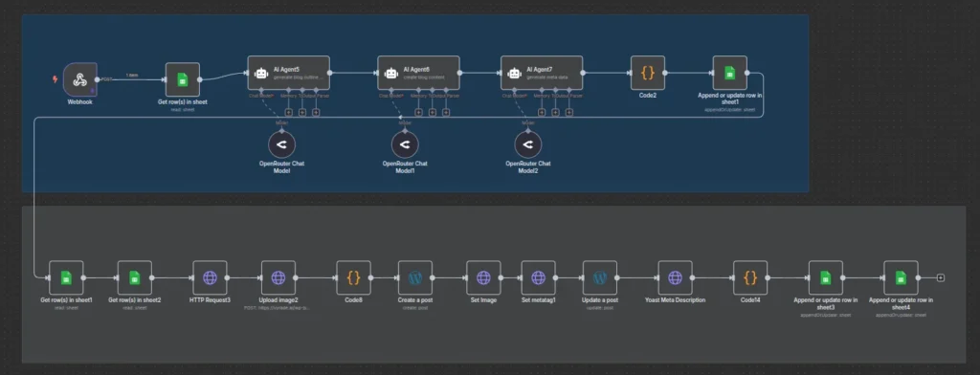Screen dimensions: 980x375
Task: Open the AI Agent5 node
Action: click(288, 73)
